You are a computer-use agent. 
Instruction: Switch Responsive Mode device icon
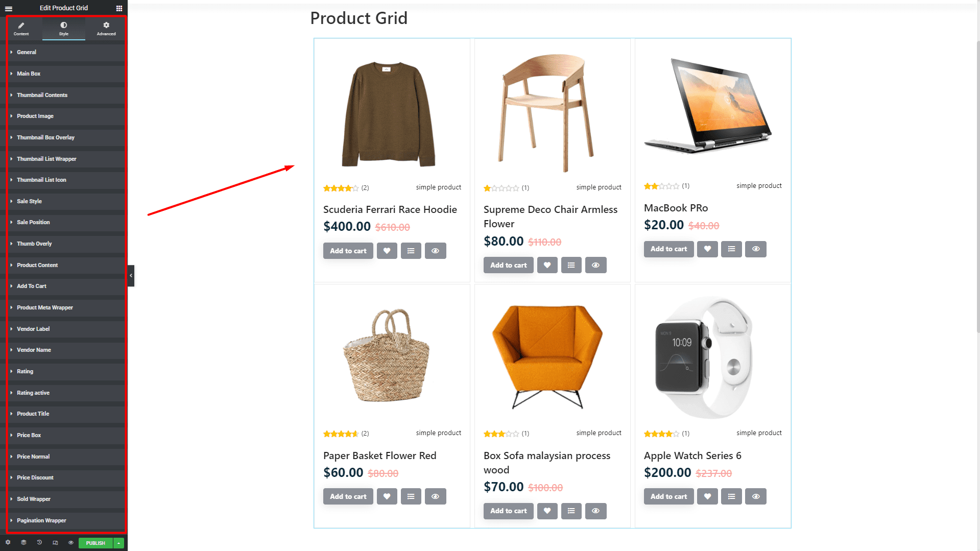(55, 543)
